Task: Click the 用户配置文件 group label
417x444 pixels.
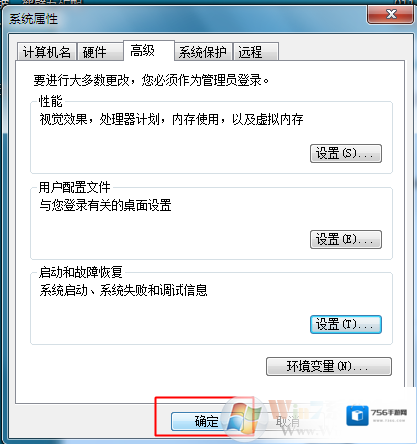Action: coord(75,187)
